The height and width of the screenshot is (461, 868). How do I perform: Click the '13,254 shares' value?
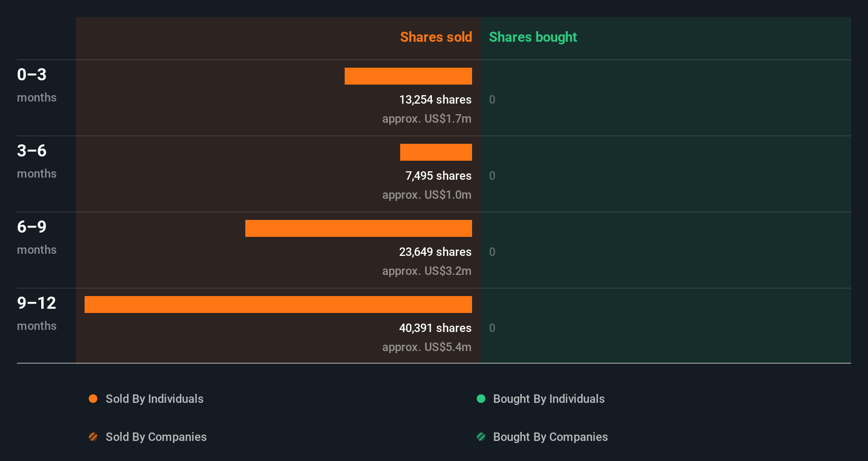click(435, 99)
